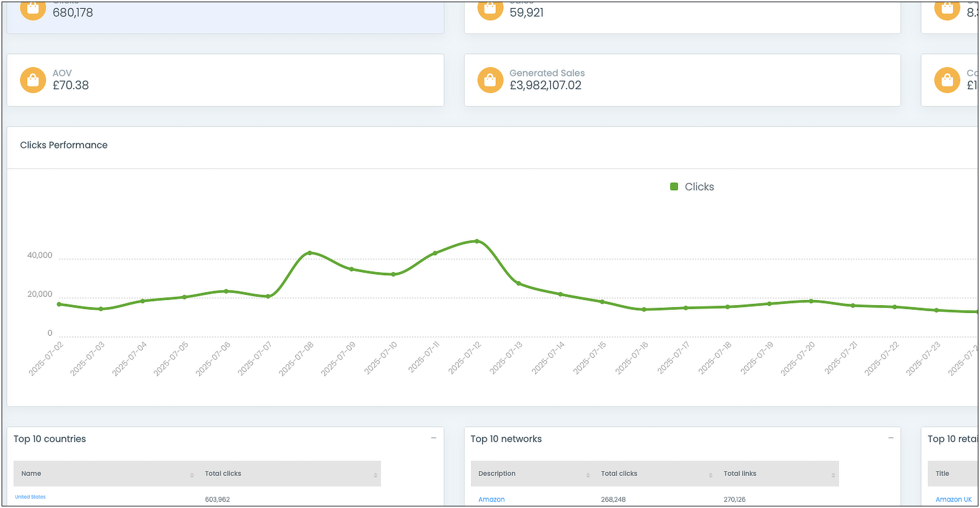The width and height of the screenshot is (980, 508).
Task: Open the Amazon network link
Action: point(491,499)
